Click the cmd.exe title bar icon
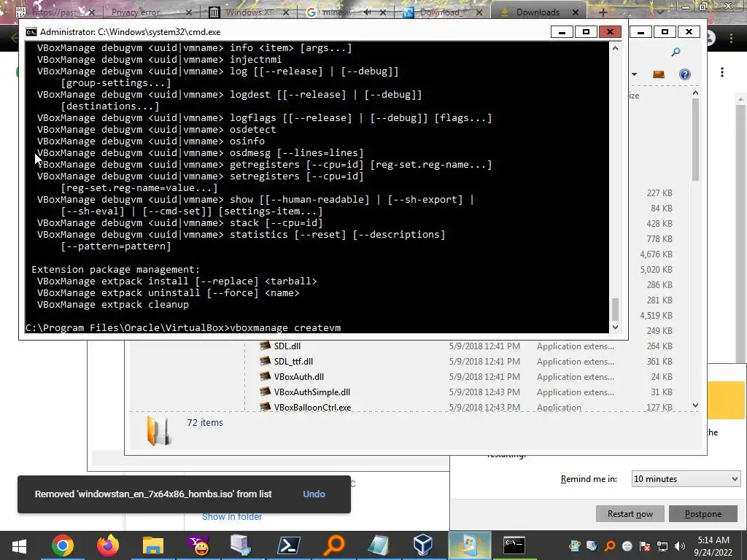Screen dimensions: 747x560 click(31, 32)
